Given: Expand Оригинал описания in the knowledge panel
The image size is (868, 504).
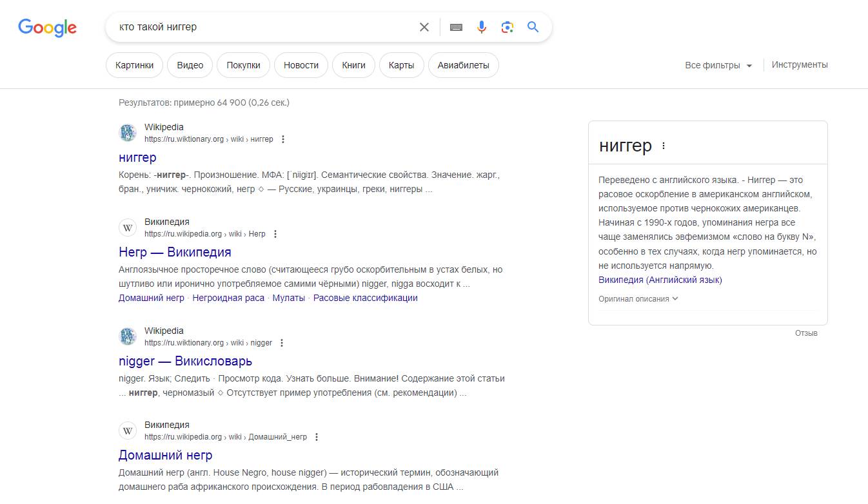Looking at the screenshot, I should click(638, 299).
